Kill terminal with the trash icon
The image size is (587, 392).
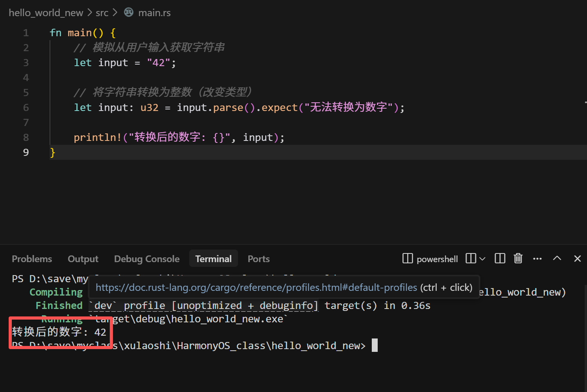518,258
